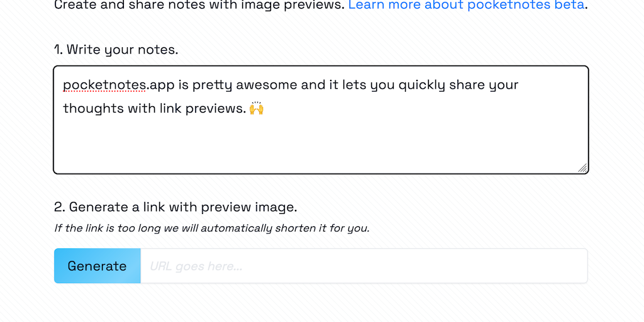Click the italic hint about link shortening

tap(212, 228)
